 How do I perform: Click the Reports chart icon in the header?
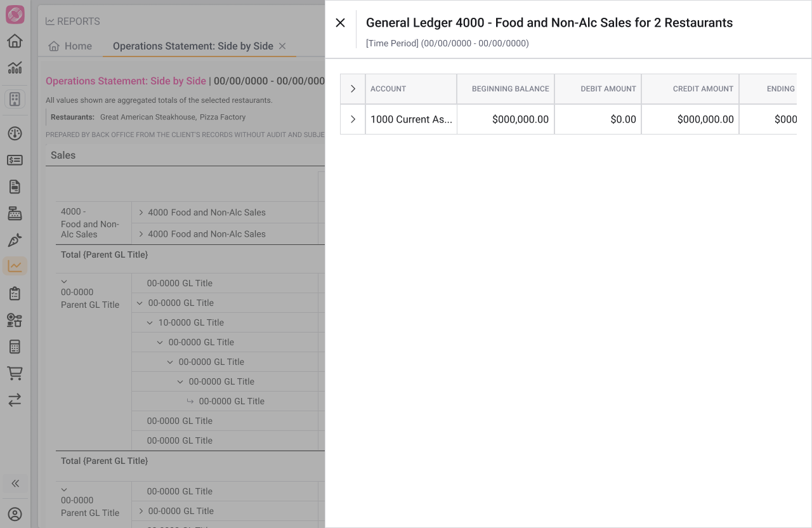click(x=50, y=21)
